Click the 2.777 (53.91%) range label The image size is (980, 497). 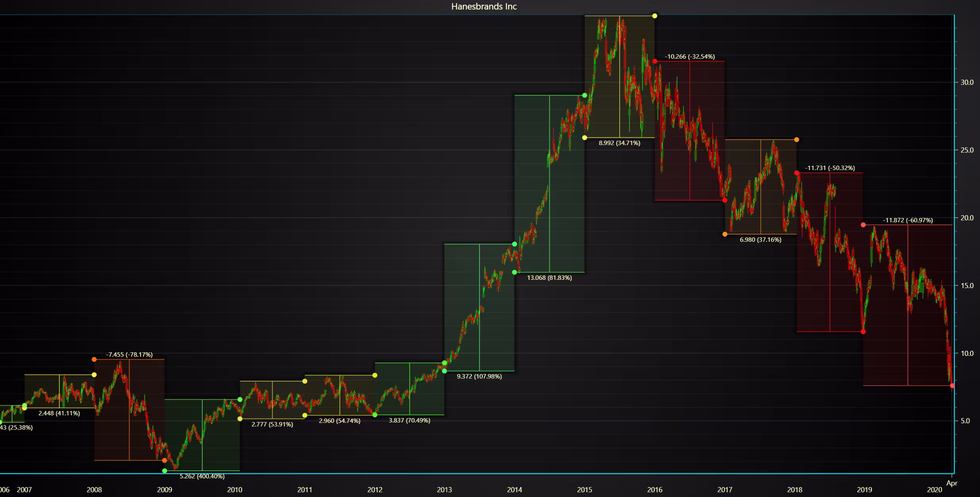[x=272, y=424]
